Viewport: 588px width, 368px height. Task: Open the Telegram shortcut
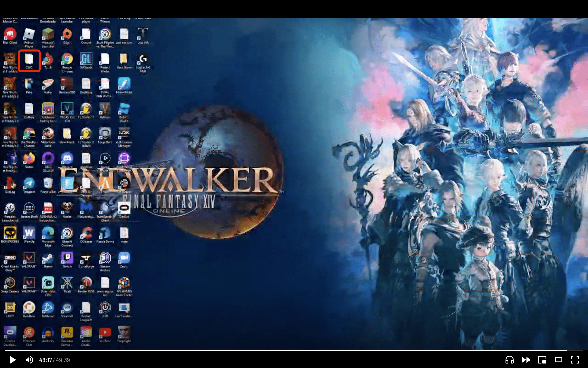coord(29,185)
